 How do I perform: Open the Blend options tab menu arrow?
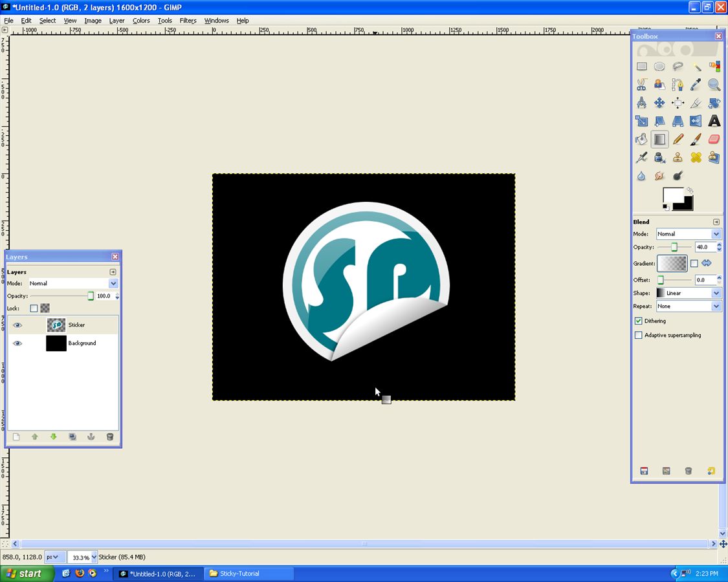tap(716, 222)
